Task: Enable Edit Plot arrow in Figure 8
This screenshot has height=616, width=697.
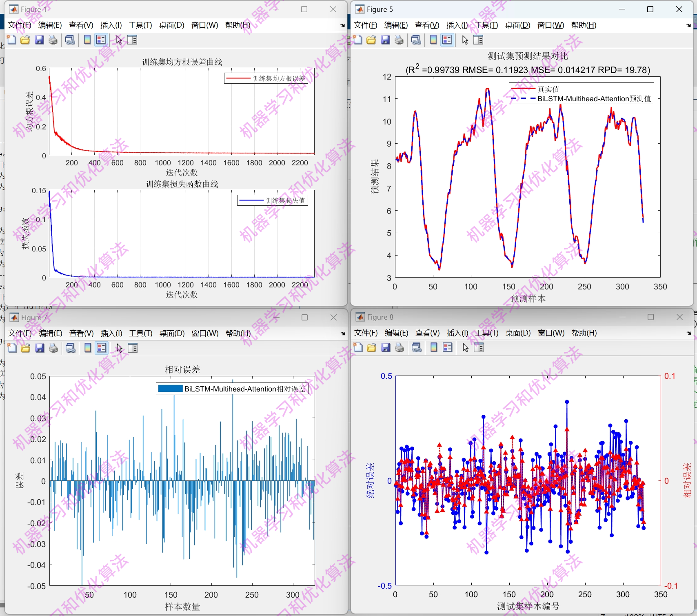Action: point(465,347)
